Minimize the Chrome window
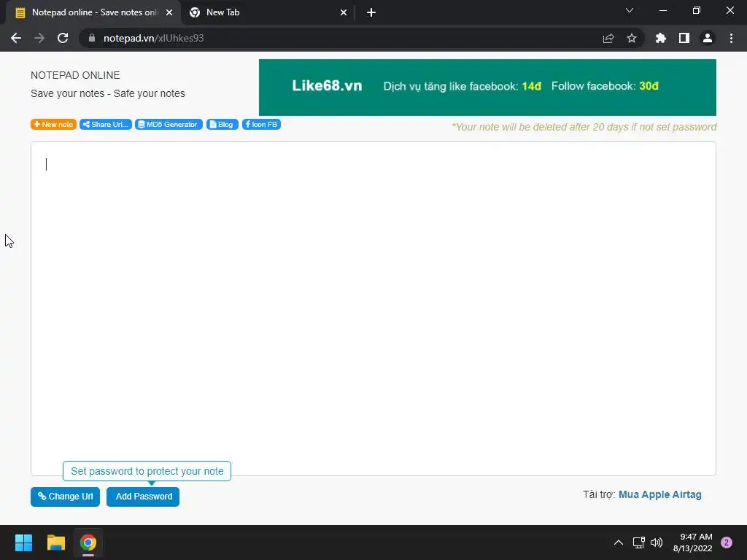 tap(662, 10)
